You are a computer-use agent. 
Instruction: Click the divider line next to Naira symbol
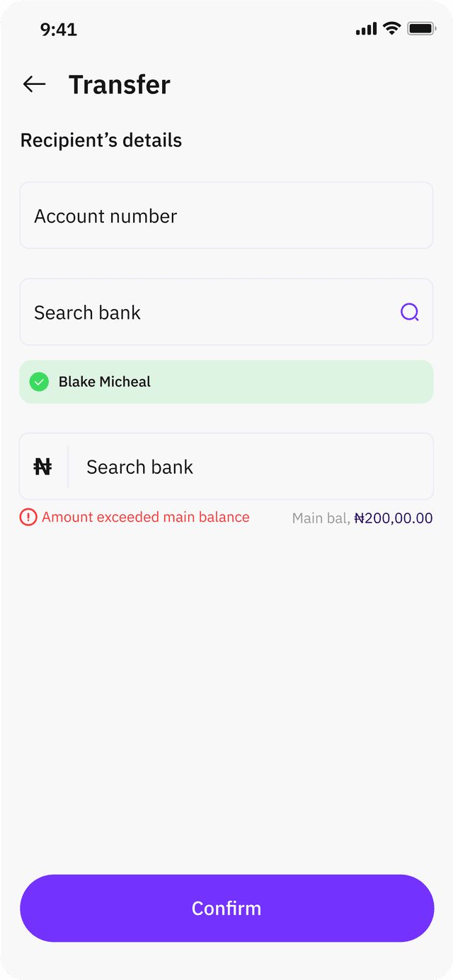(68, 467)
